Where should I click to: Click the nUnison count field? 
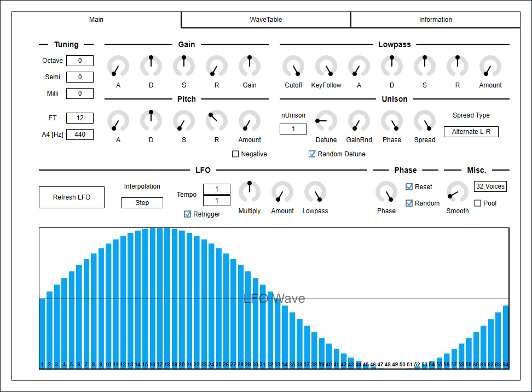[293, 128]
